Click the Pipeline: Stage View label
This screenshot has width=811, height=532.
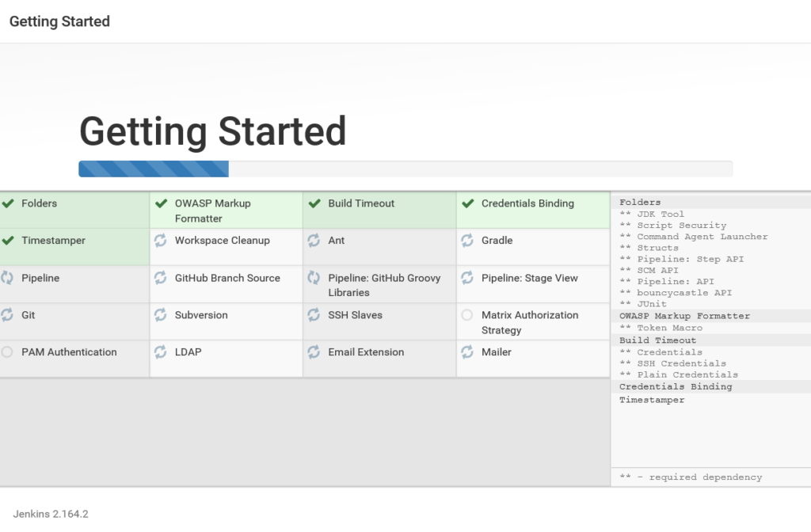pos(530,278)
